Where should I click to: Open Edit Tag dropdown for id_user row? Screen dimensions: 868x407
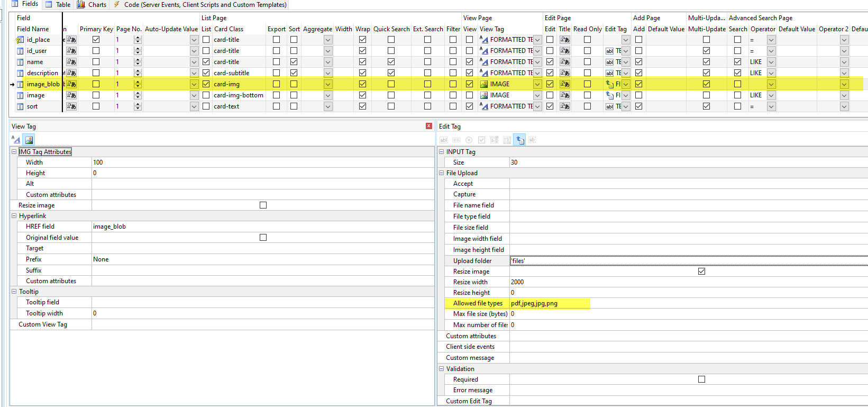pos(626,51)
